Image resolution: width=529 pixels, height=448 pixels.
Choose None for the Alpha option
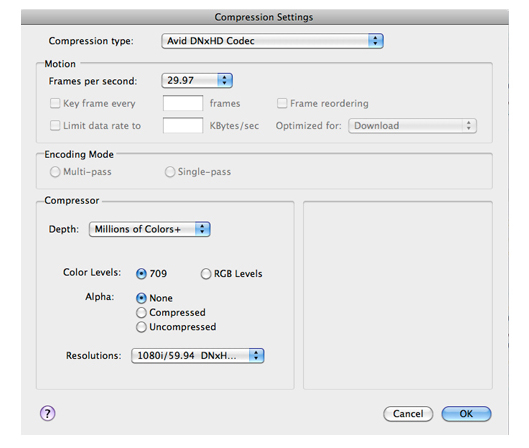141,298
